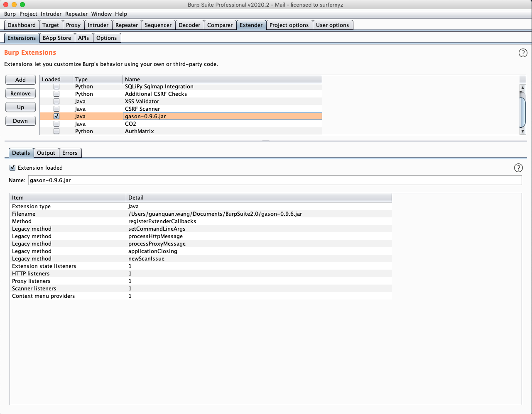
Task: View the extension Errors tab
Action: pos(70,153)
